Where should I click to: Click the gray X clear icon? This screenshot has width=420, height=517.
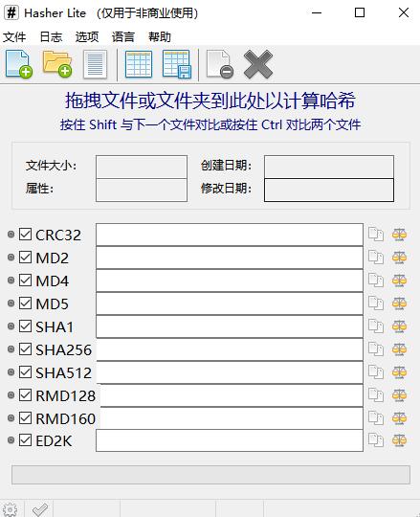258,64
